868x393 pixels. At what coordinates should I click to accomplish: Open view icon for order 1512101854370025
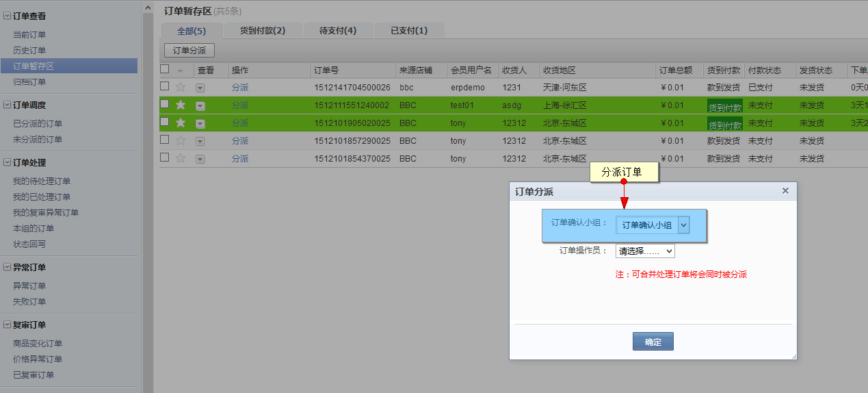(200, 159)
